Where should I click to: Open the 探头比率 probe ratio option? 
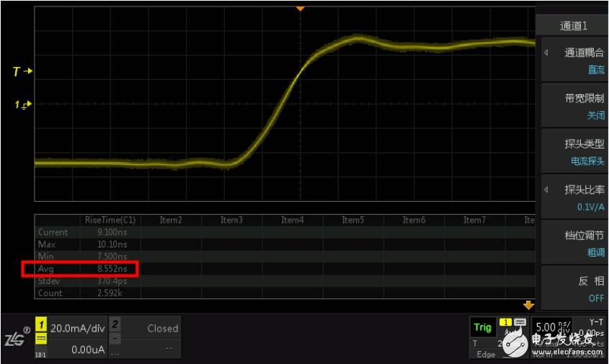point(574,197)
